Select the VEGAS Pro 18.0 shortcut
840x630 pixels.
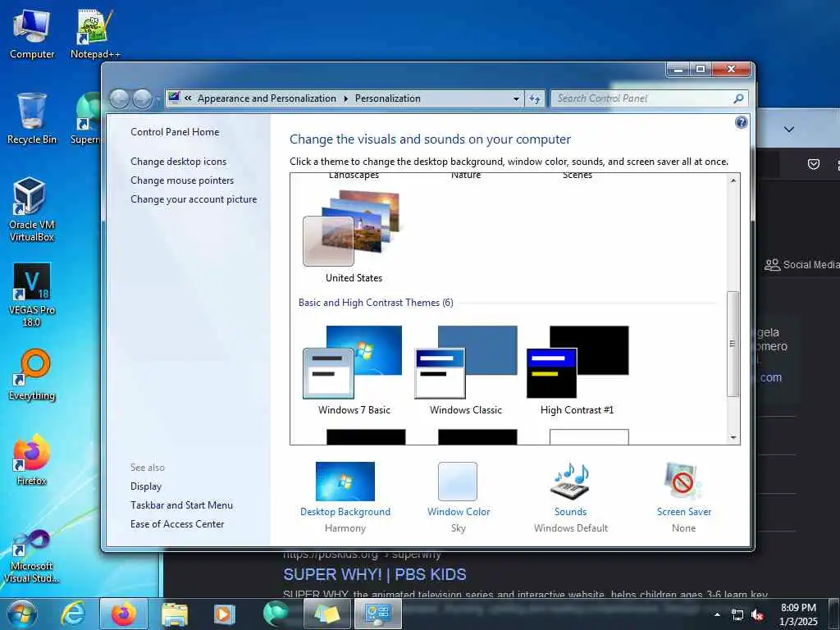point(32,295)
